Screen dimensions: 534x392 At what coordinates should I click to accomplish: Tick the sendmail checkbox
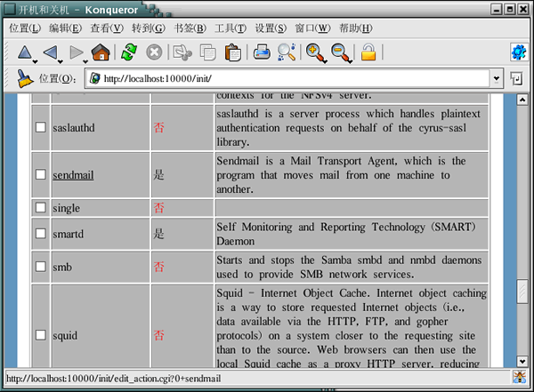click(x=41, y=174)
